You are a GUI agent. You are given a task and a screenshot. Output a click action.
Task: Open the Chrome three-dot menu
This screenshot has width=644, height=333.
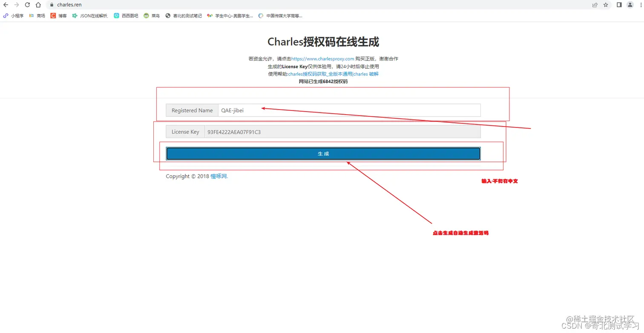(641, 5)
